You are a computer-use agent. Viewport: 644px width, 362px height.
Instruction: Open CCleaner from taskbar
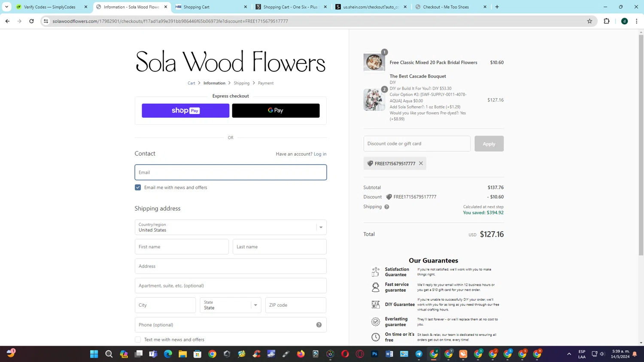pos(257,354)
